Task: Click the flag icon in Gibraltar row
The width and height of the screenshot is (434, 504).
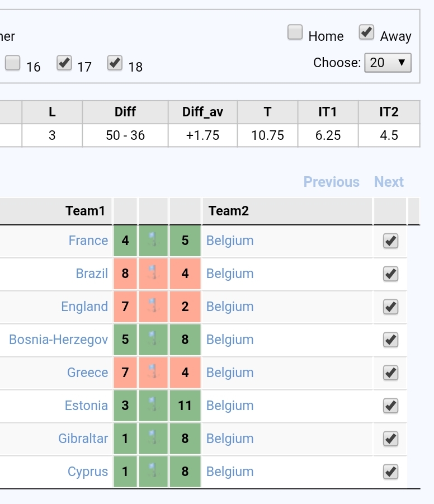Action: (x=153, y=438)
